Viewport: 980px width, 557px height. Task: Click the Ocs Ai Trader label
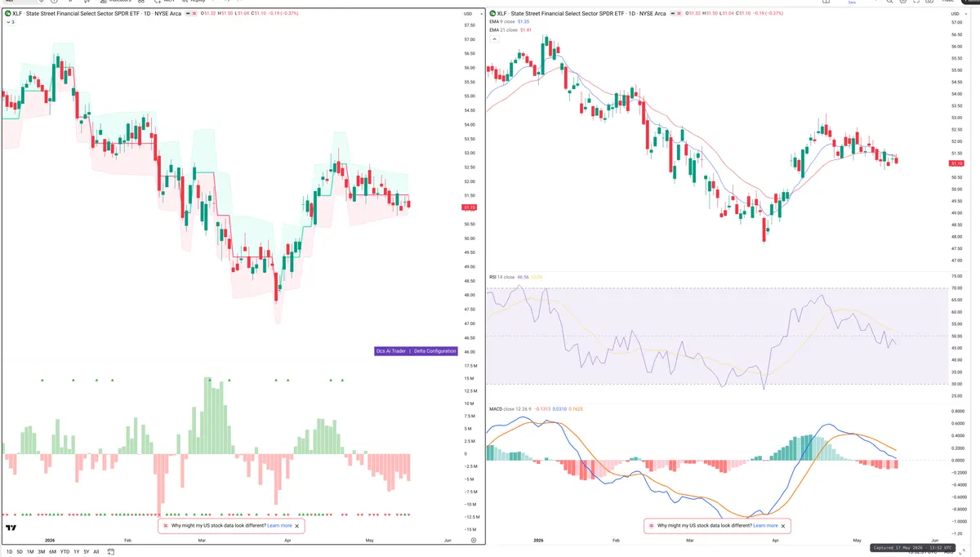point(391,351)
